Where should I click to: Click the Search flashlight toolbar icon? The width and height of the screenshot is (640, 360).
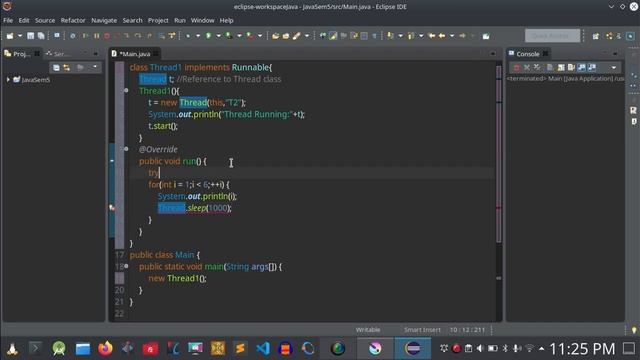[297, 36]
